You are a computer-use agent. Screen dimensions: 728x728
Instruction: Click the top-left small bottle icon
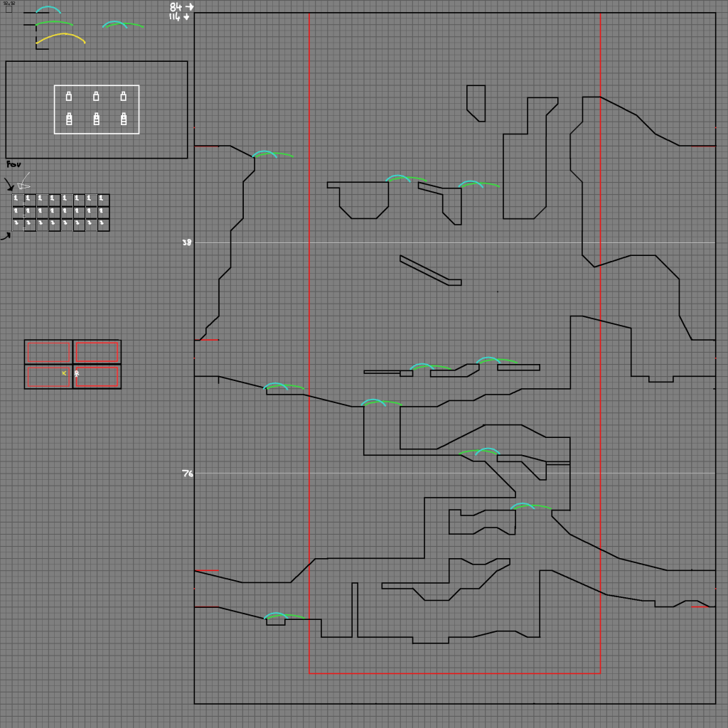click(x=69, y=96)
